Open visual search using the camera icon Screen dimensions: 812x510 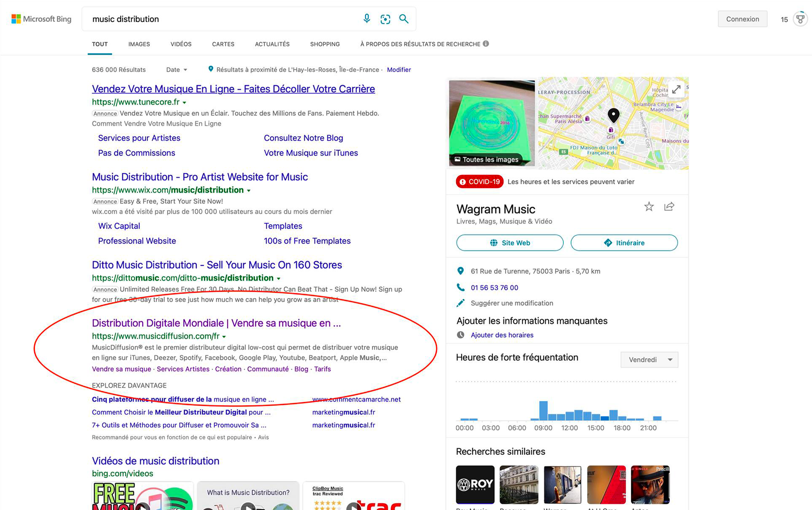coord(385,19)
